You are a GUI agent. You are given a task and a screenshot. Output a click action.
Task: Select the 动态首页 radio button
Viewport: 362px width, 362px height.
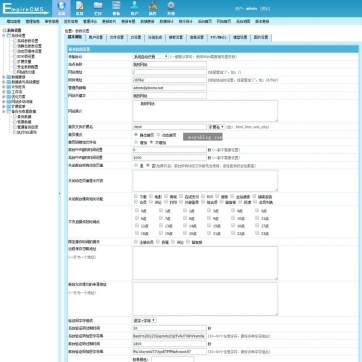point(158,134)
